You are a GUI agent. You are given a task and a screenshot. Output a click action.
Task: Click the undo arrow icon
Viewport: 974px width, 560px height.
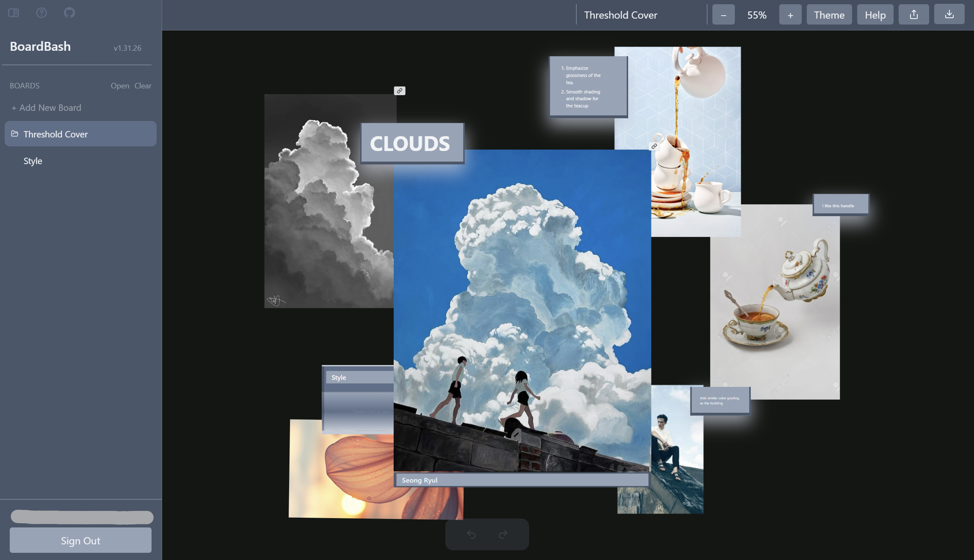(471, 535)
